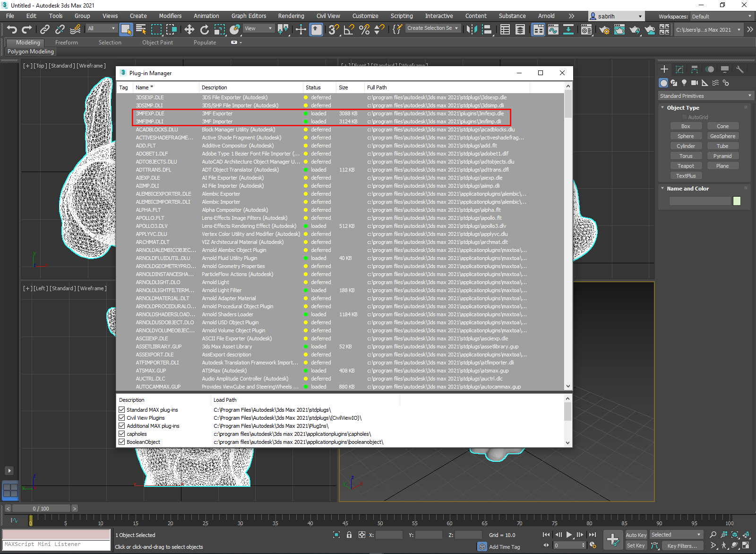Viewport: 756px width, 554px height.
Task: Uncheck the Standard MAX plug-ins checkbox
Action: tap(122, 410)
